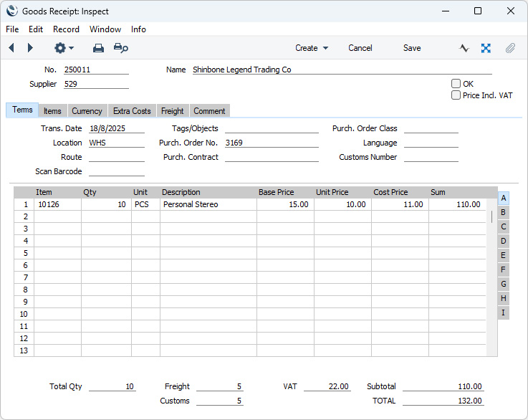This screenshot has width=528, height=420.
Task: Go to next record arrow
Action: (x=30, y=48)
